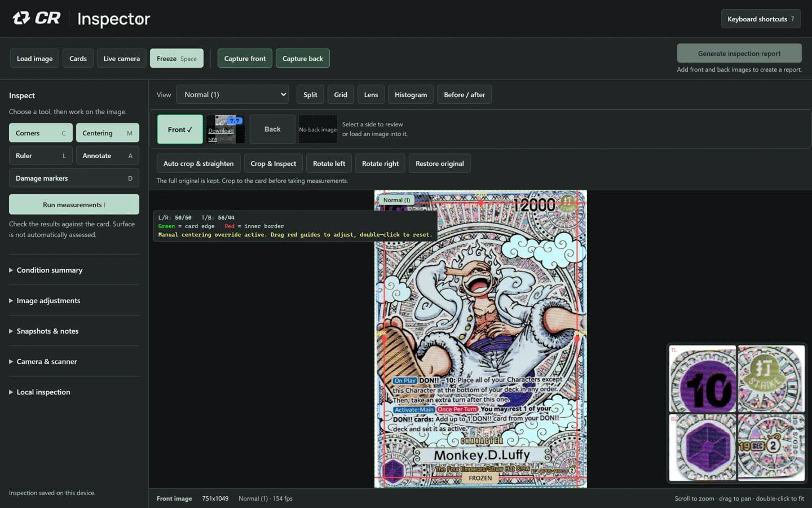The image size is (812, 508).
Task: Select the Ruler tool
Action: coord(41,155)
